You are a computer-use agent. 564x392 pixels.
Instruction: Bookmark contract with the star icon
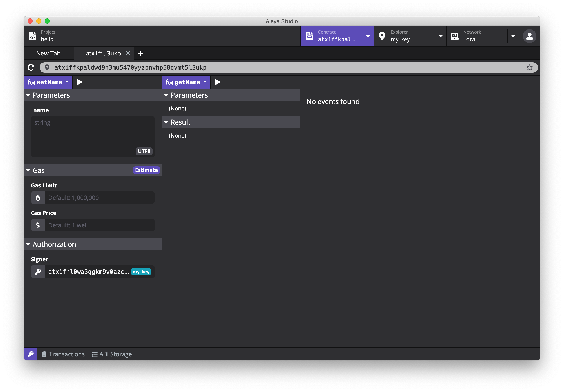(529, 67)
